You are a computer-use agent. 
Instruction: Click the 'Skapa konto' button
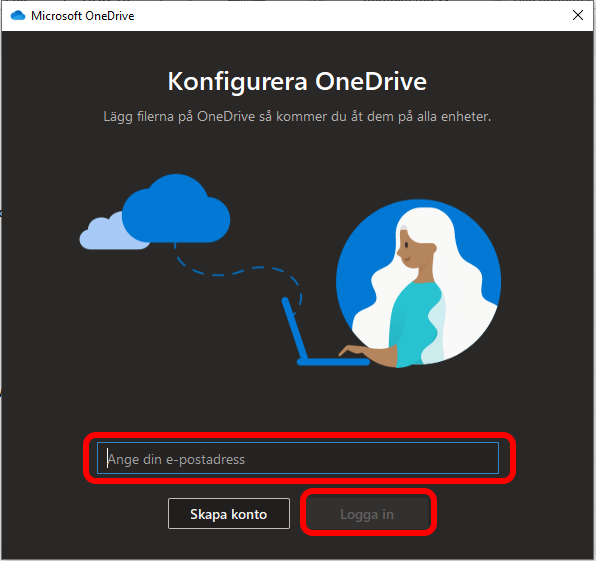pos(229,513)
